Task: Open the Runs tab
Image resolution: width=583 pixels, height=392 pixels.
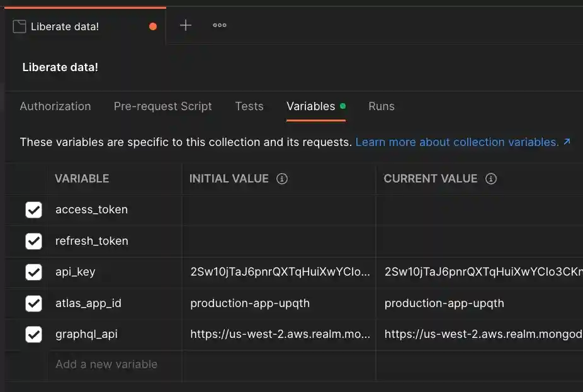Action: coord(381,106)
